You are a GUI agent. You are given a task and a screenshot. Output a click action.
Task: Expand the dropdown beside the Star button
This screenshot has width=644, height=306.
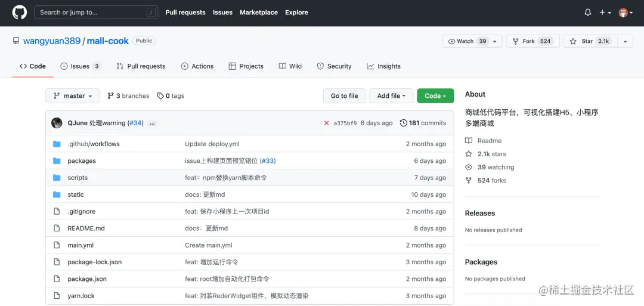coord(625,41)
